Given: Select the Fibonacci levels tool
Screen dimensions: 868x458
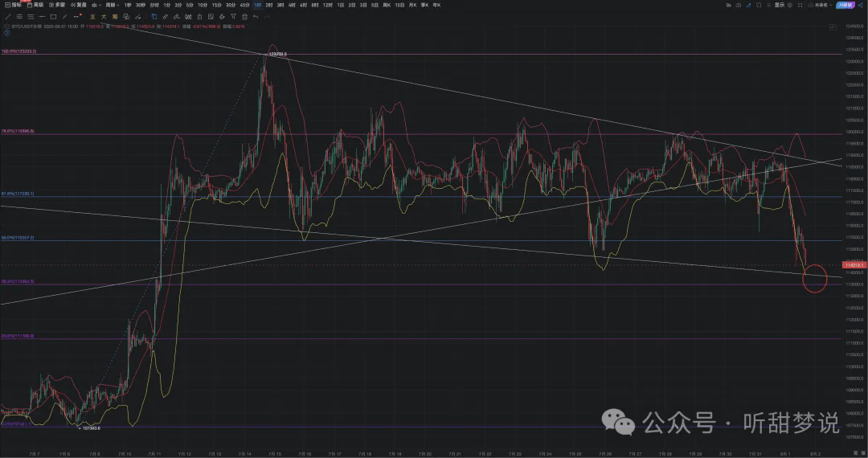Looking at the screenshot, I should pos(31,17).
